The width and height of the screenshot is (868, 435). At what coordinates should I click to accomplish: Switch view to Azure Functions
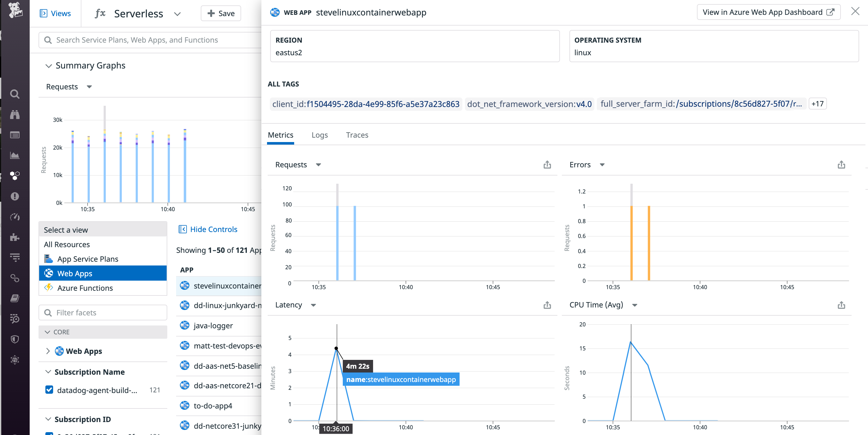tap(85, 288)
